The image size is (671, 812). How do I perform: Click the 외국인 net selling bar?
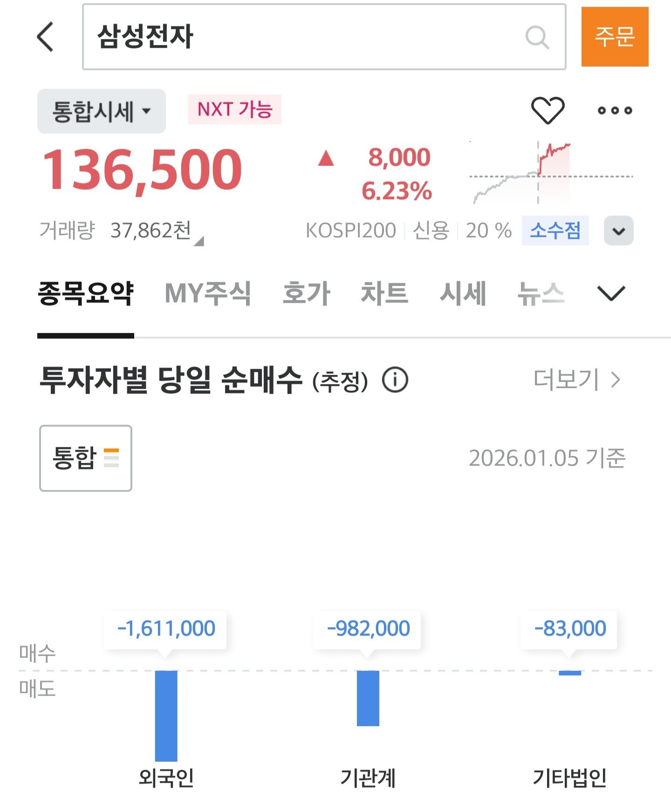pos(166,716)
